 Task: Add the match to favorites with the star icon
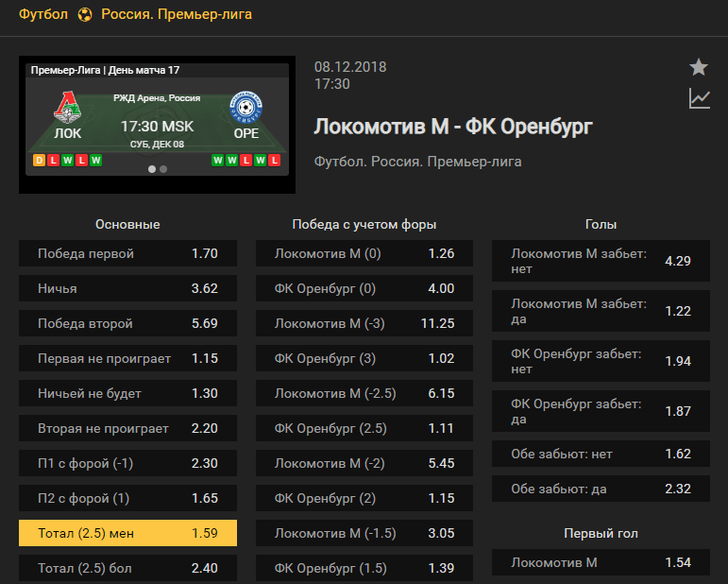tap(699, 67)
